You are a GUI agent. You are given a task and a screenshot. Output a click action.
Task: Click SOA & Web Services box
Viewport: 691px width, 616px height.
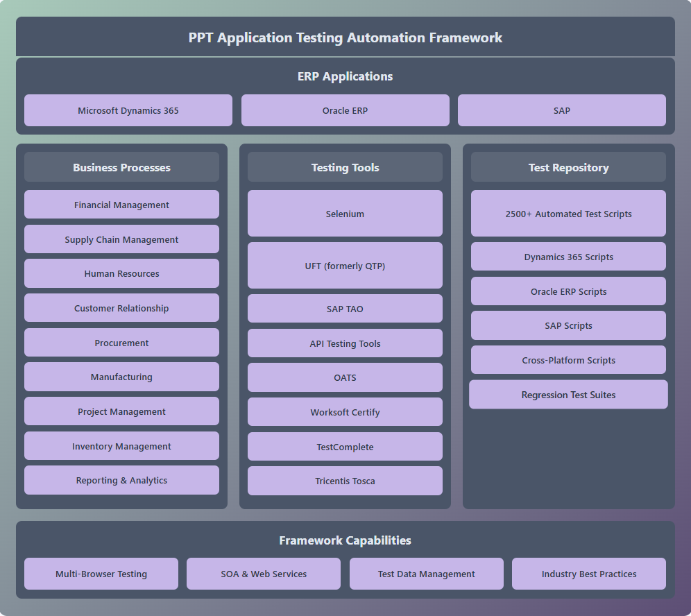[264, 574]
